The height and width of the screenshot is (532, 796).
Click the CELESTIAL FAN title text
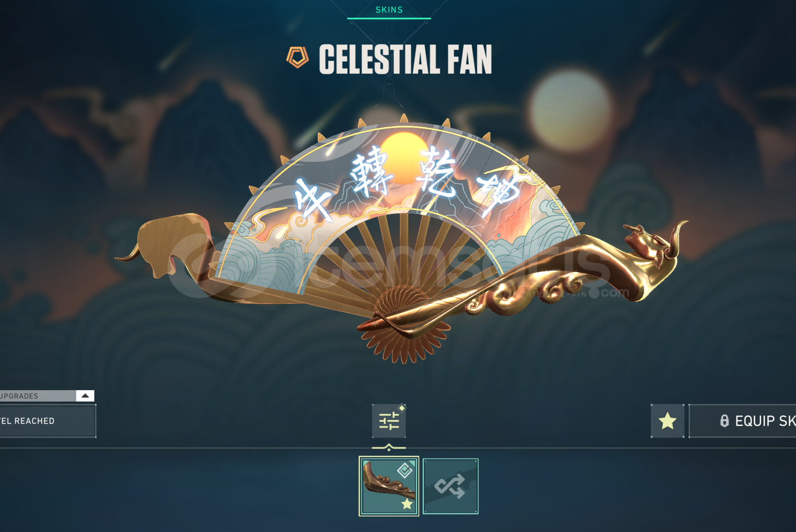coord(405,59)
